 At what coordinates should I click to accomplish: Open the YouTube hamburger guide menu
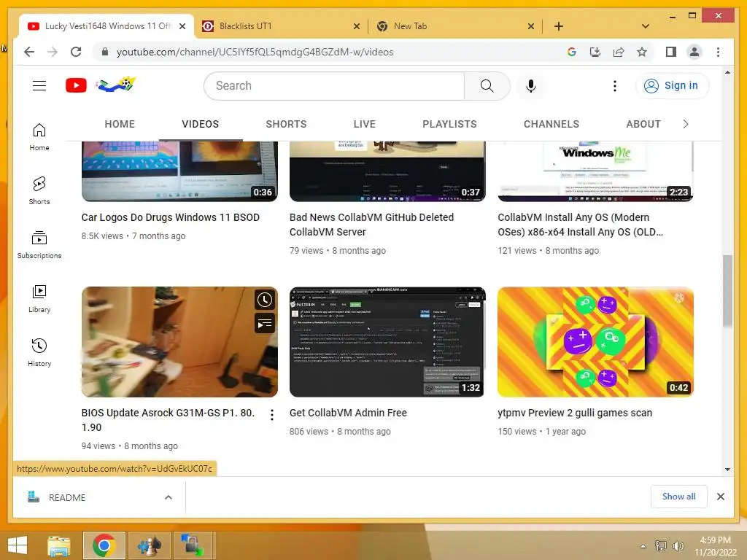(39, 86)
